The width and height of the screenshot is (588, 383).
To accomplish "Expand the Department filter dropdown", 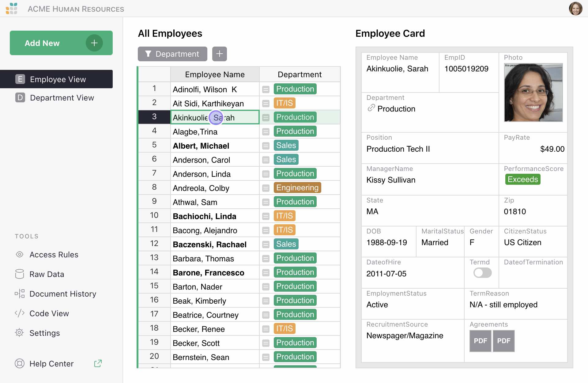I will pyautogui.click(x=172, y=53).
